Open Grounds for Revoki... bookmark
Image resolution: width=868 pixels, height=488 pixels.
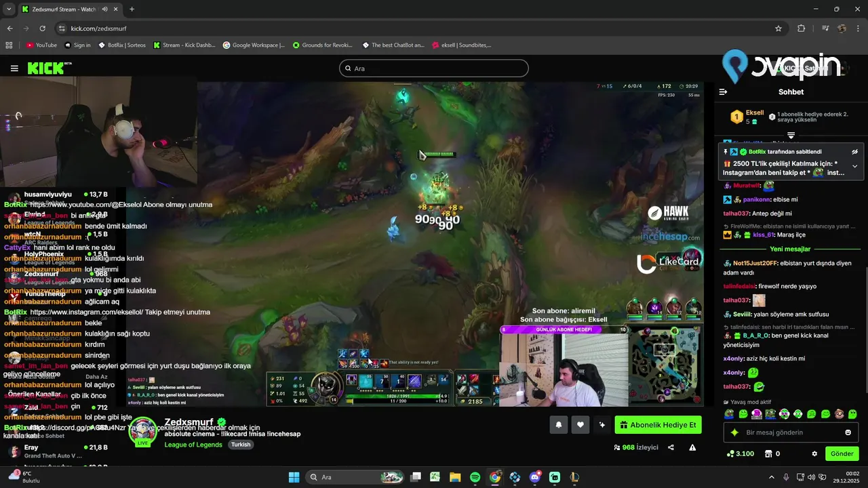323,45
